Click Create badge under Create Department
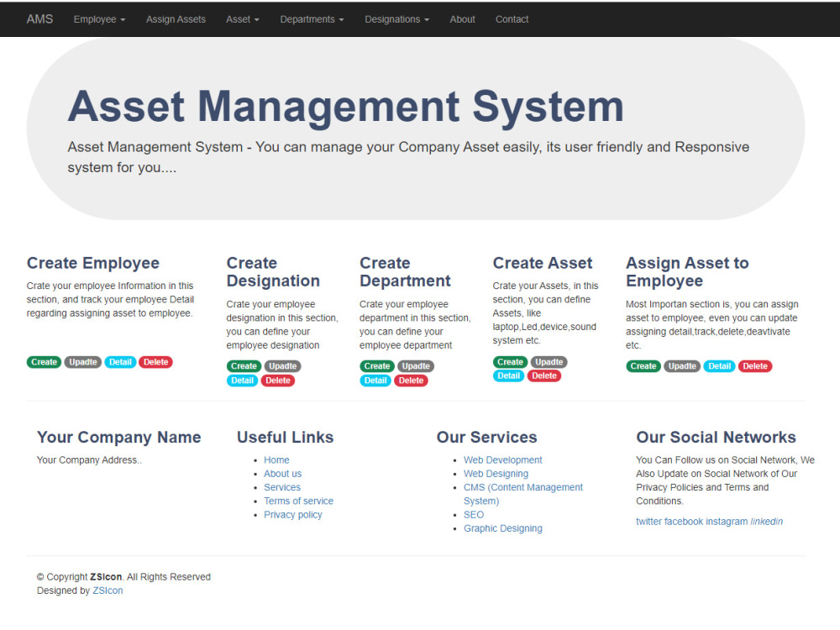 (377, 366)
